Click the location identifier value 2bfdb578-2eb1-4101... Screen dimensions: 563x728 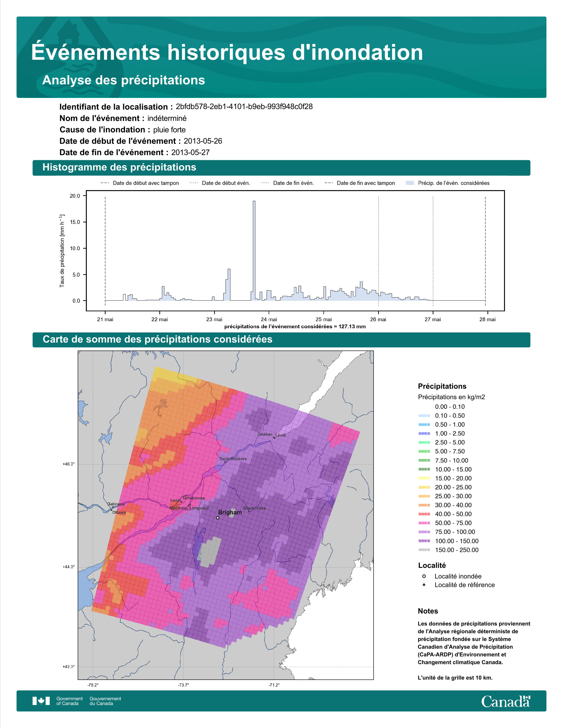[x=244, y=106]
